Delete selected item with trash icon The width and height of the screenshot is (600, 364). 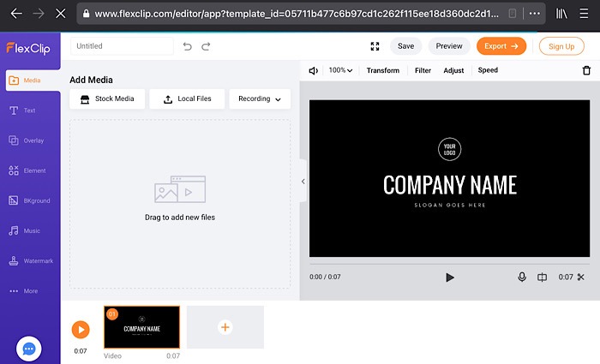pos(586,70)
